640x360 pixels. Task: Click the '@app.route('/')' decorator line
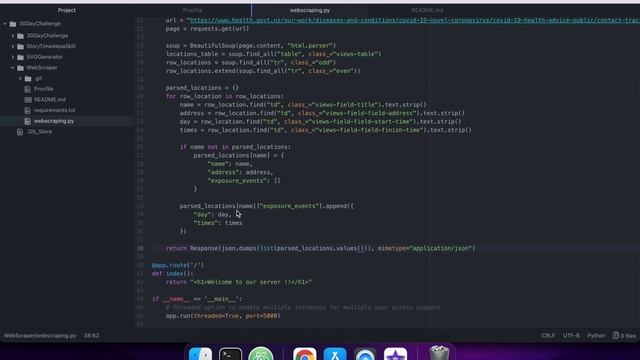[178, 265]
